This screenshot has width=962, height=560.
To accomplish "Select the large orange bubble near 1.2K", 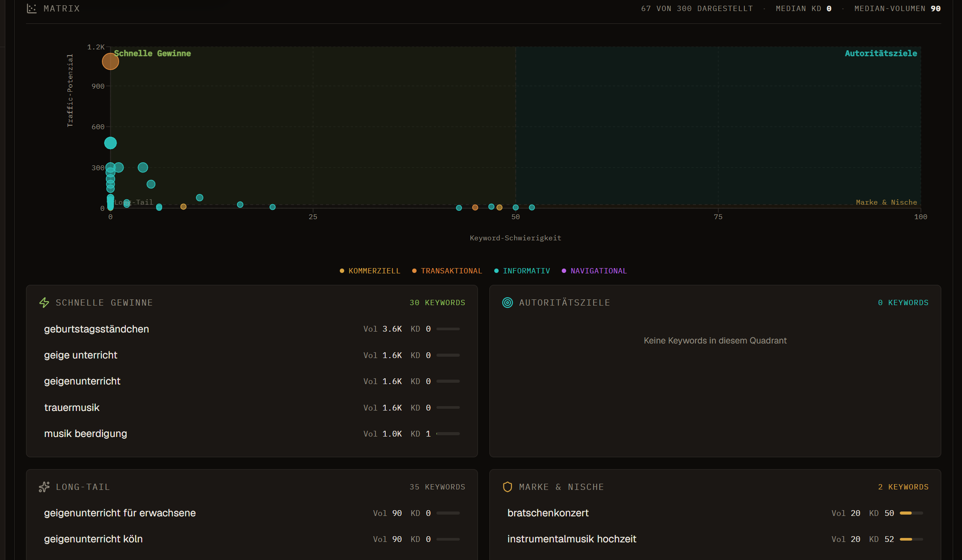I will 110,61.
